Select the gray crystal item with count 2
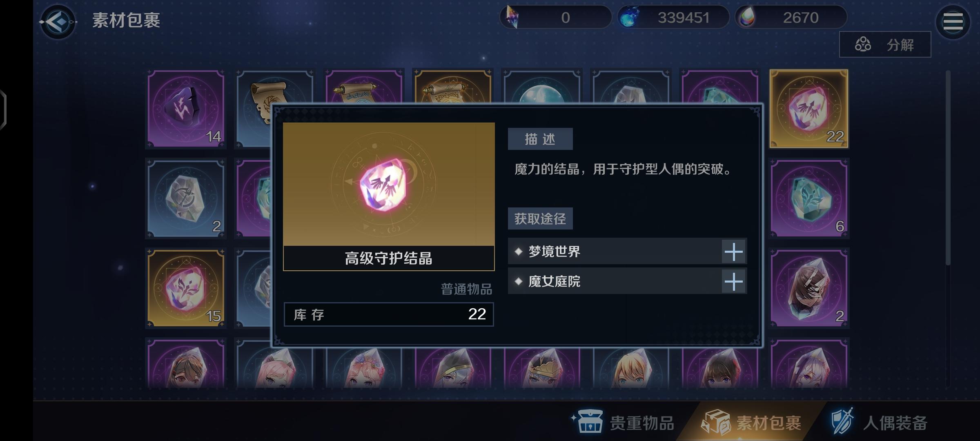This screenshot has height=441, width=980. (186, 198)
